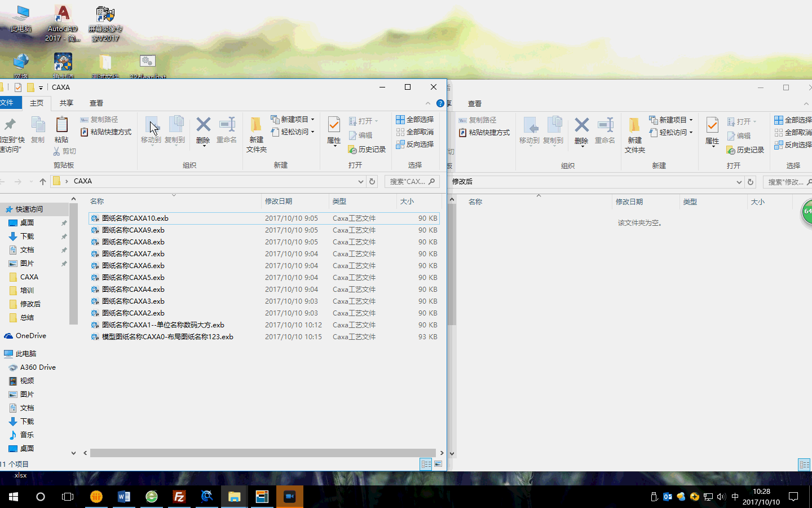
Task: Switch to large icons view toggle
Action: click(438, 464)
